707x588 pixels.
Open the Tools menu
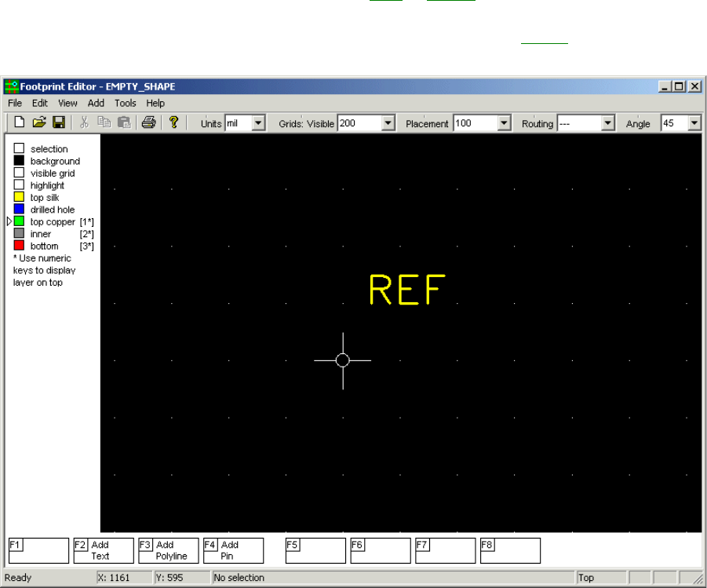pyautogui.click(x=125, y=103)
